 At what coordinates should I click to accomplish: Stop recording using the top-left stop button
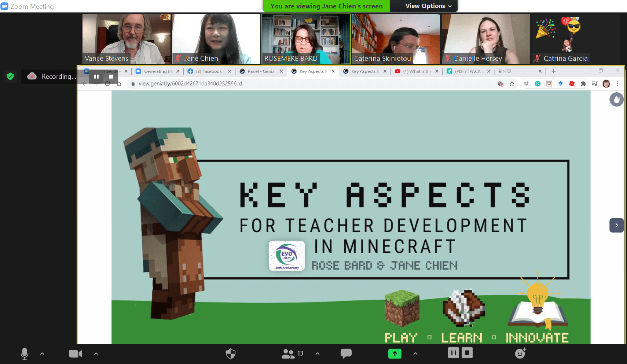[111, 77]
